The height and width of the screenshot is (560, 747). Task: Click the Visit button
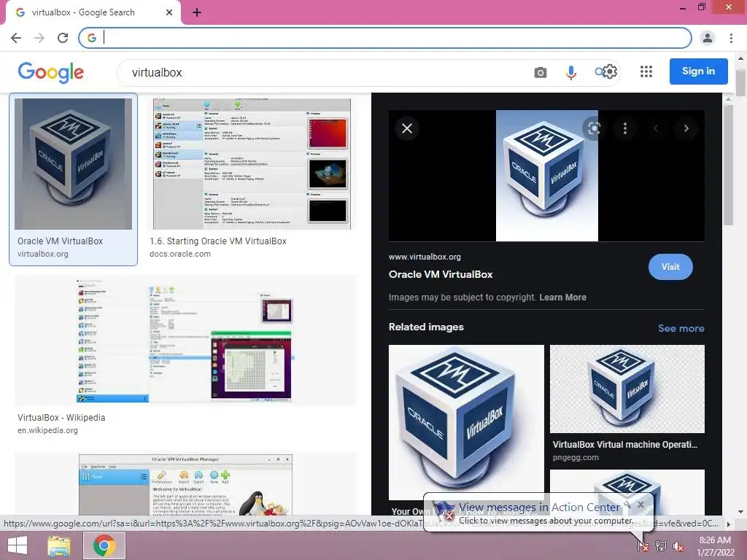(x=670, y=267)
